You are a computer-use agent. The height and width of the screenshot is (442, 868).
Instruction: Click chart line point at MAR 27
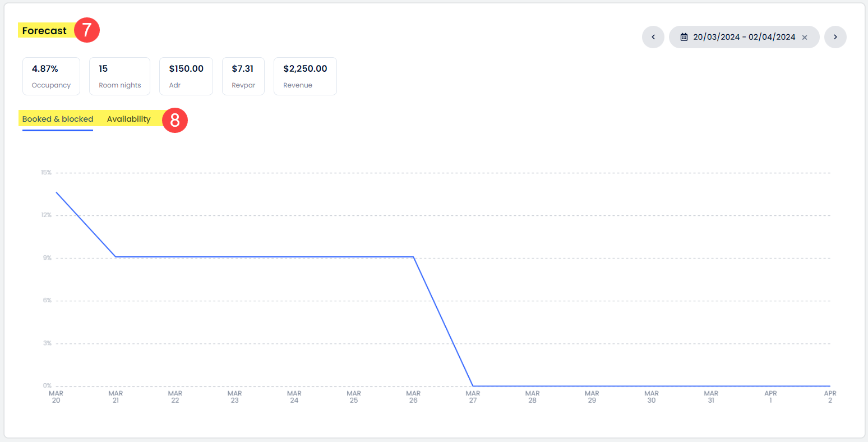[473, 386]
